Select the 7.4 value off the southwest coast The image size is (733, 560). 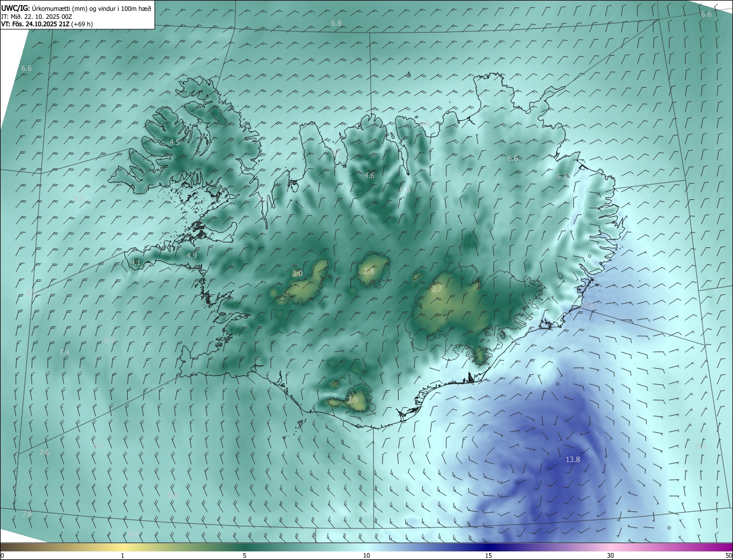(x=64, y=352)
